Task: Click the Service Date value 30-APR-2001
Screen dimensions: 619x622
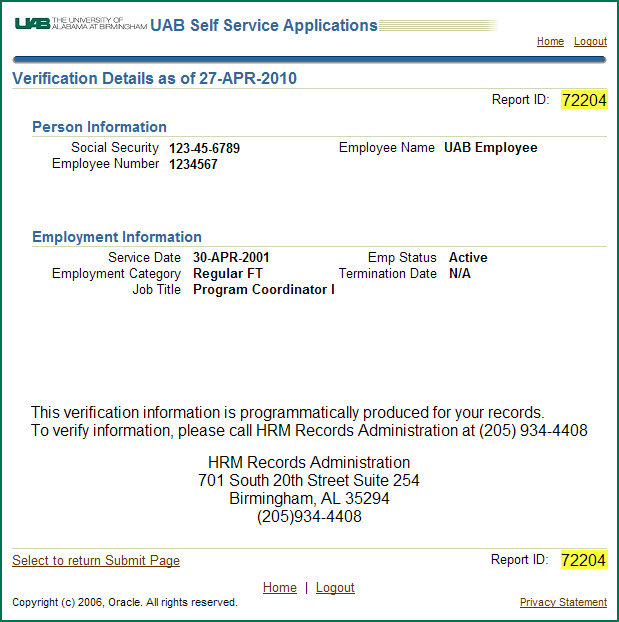Action: pos(231,257)
